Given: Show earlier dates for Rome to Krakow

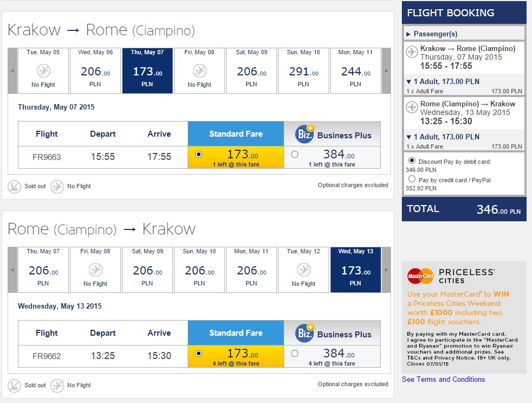Looking at the screenshot, I should click(13, 270).
